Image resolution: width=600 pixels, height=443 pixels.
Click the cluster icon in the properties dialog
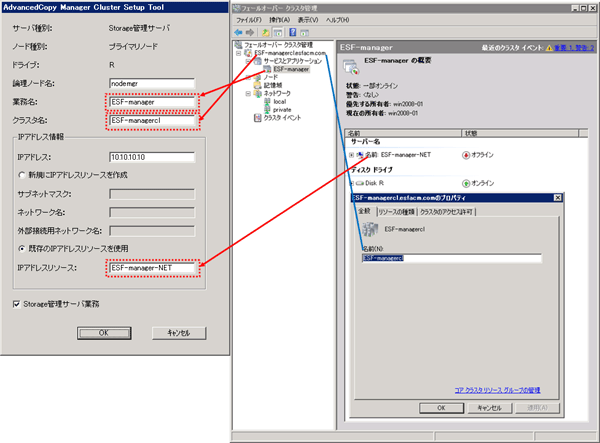click(370, 229)
